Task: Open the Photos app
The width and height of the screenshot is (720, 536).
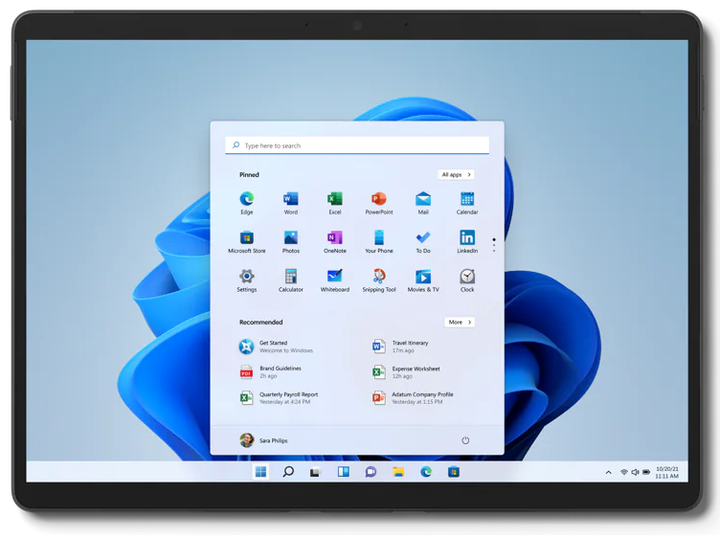Action: (x=291, y=242)
